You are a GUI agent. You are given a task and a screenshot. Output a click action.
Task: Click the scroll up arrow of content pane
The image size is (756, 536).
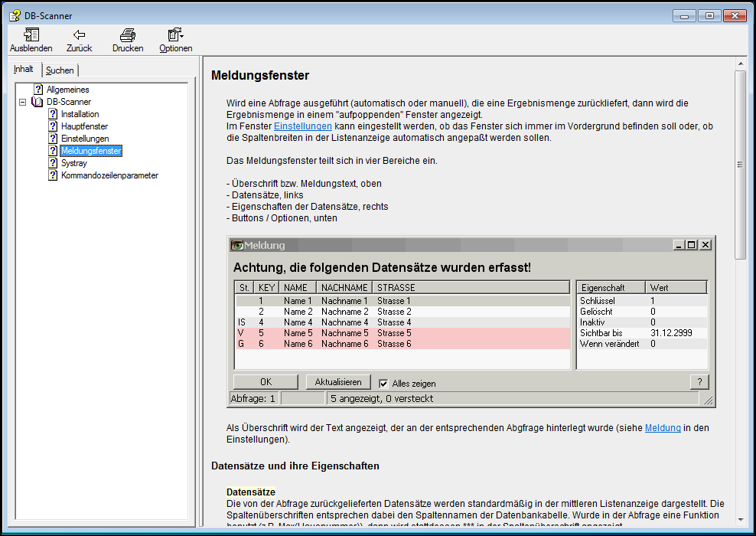click(741, 64)
